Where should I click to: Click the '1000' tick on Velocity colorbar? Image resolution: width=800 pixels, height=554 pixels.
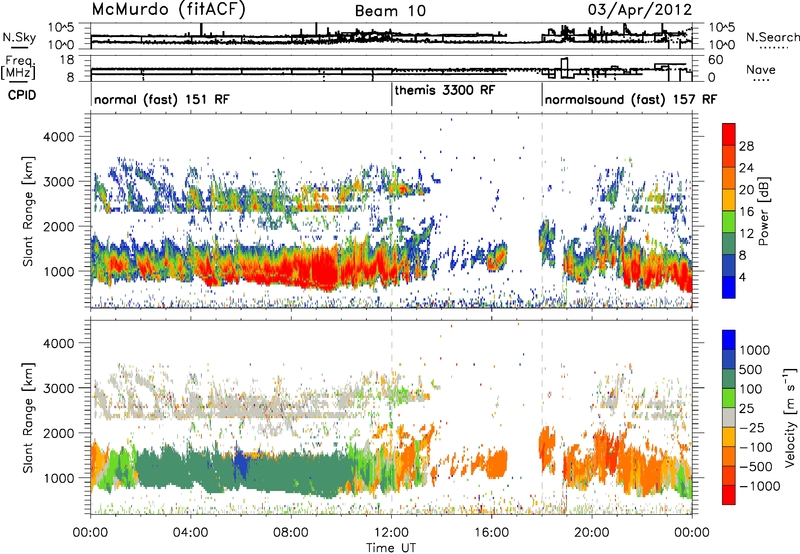pos(755,350)
